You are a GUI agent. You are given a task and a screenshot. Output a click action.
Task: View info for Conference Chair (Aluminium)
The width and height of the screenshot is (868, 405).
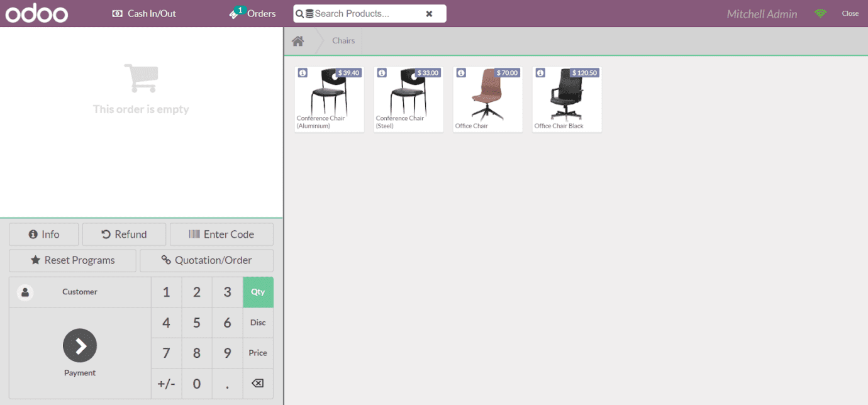point(303,73)
